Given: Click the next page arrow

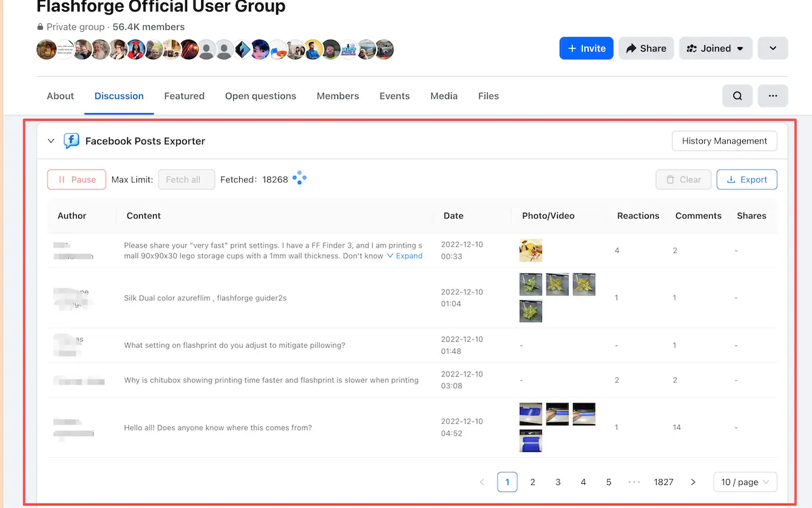Looking at the screenshot, I should click(693, 482).
